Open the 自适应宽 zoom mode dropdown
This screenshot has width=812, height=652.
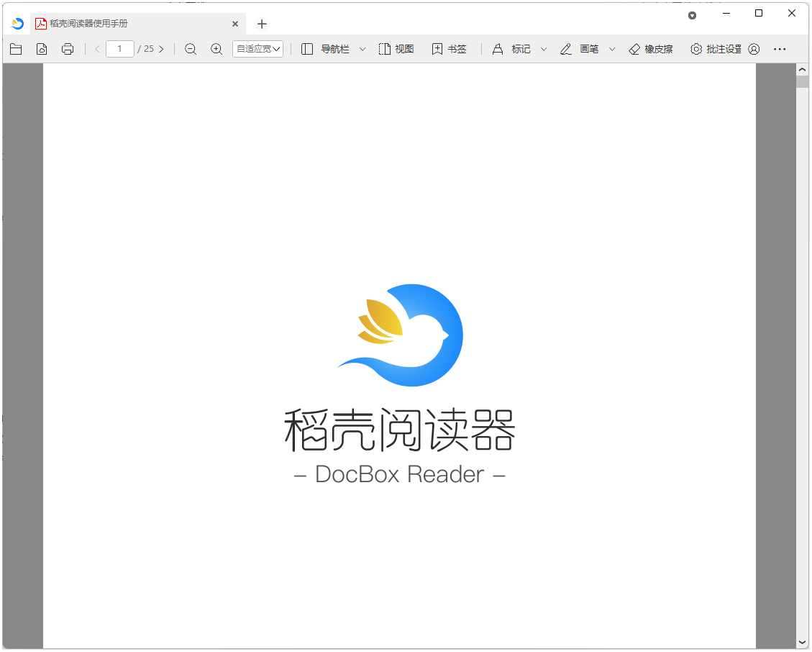257,49
